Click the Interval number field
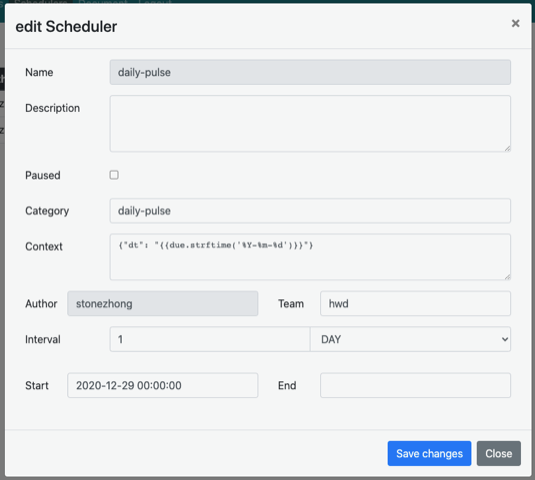This screenshot has height=480, width=535. click(209, 339)
